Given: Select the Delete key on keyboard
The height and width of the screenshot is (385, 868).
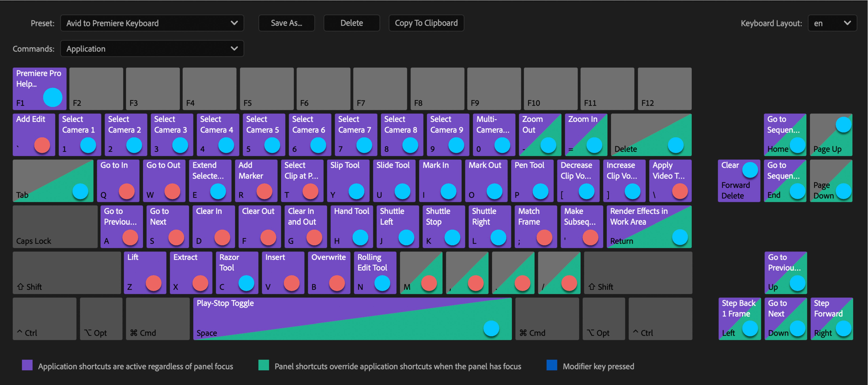Looking at the screenshot, I should [x=651, y=135].
